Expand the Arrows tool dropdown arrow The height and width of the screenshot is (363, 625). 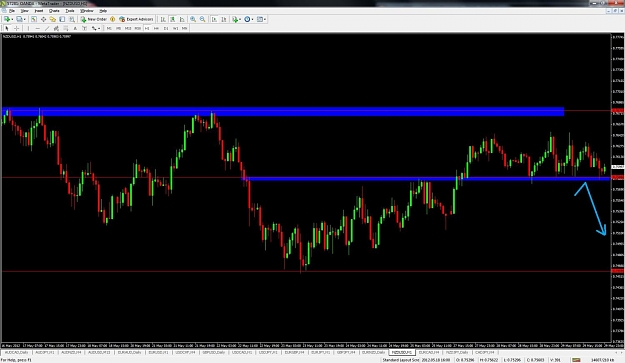click(99, 28)
